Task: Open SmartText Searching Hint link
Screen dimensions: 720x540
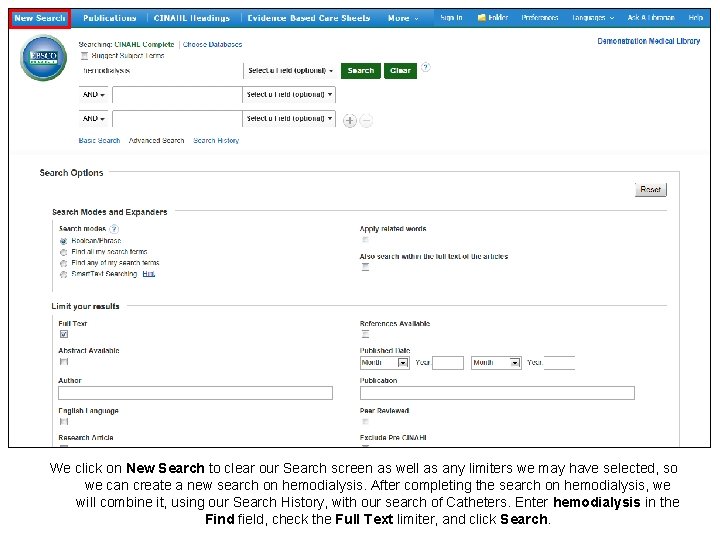Action: 148,274
